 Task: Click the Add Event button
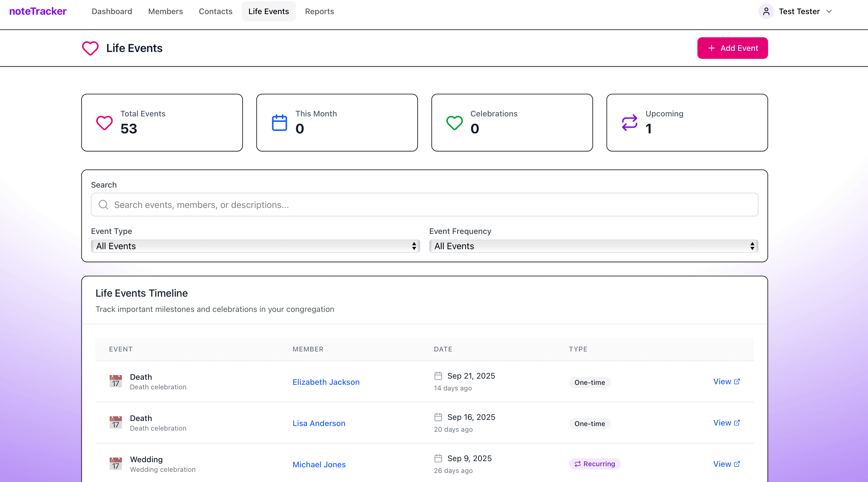tap(732, 48)
